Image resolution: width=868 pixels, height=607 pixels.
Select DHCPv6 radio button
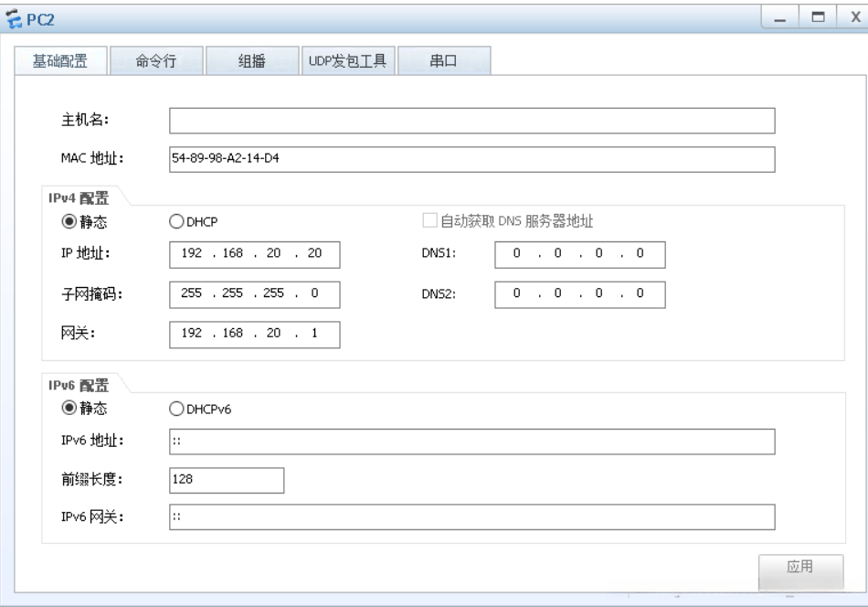coord(176,409)
